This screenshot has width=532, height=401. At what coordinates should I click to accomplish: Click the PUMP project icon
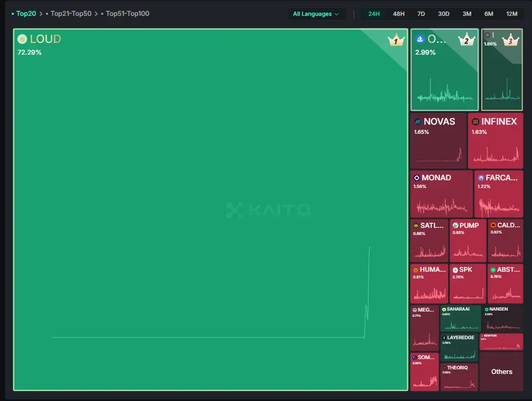(x=455, y=226)
